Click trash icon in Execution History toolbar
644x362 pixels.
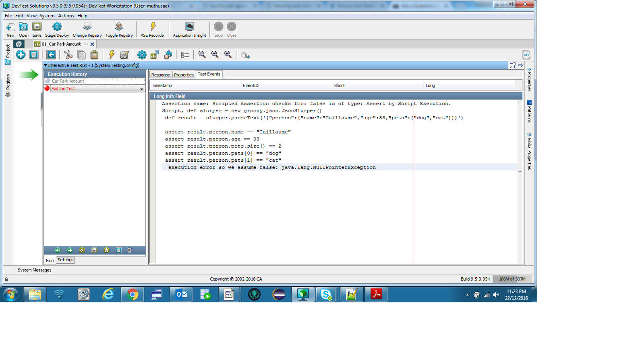point(118,250)
